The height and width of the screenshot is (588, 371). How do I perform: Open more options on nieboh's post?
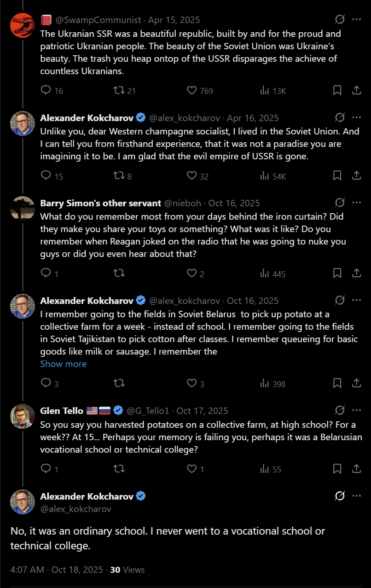click(356, 203)
